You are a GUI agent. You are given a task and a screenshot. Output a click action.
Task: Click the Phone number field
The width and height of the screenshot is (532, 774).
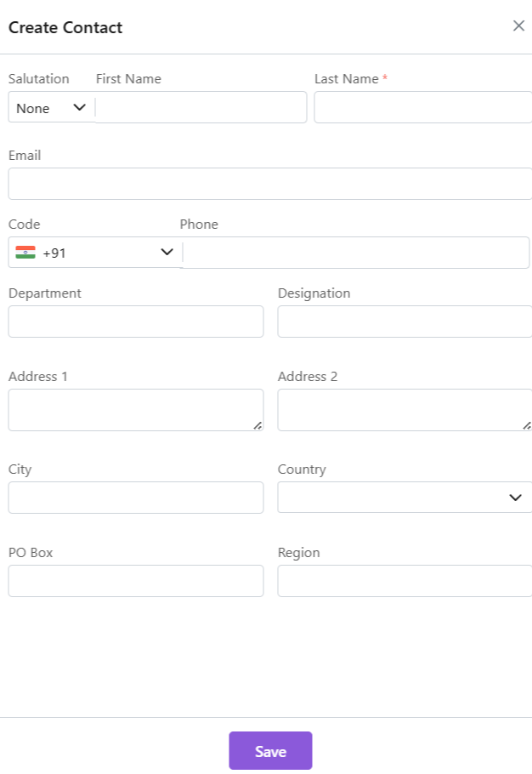355,253
